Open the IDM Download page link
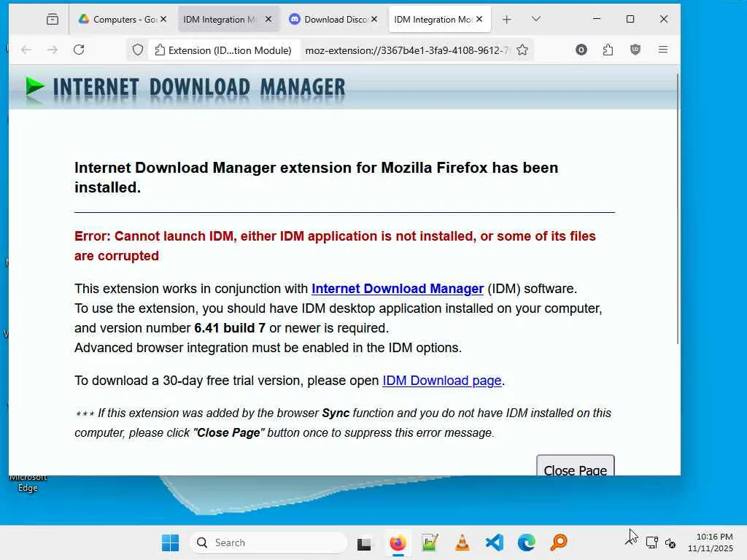Screen dimensions: 747x560 coord(441,381)
